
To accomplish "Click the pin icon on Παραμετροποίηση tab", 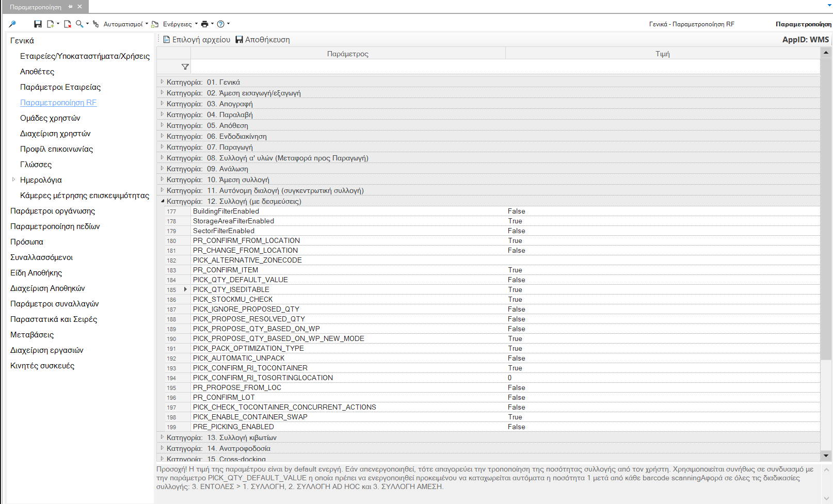I will pyautogui.click(x=71, y=7).
